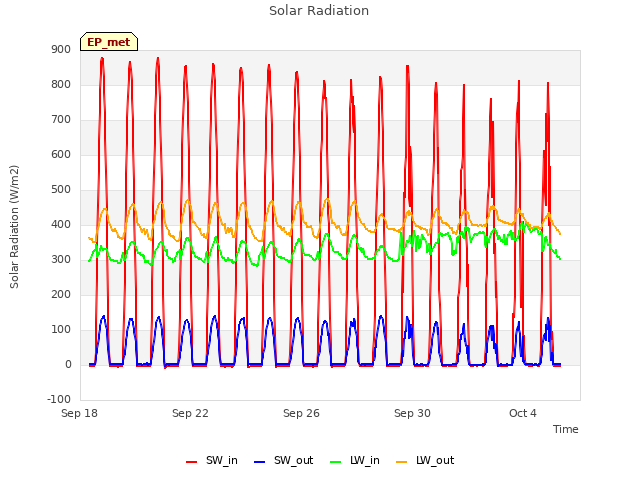Viewport: 640px width, 480px height.
Task: Toggle the SW_in legend entry
Action: [212, 460]
